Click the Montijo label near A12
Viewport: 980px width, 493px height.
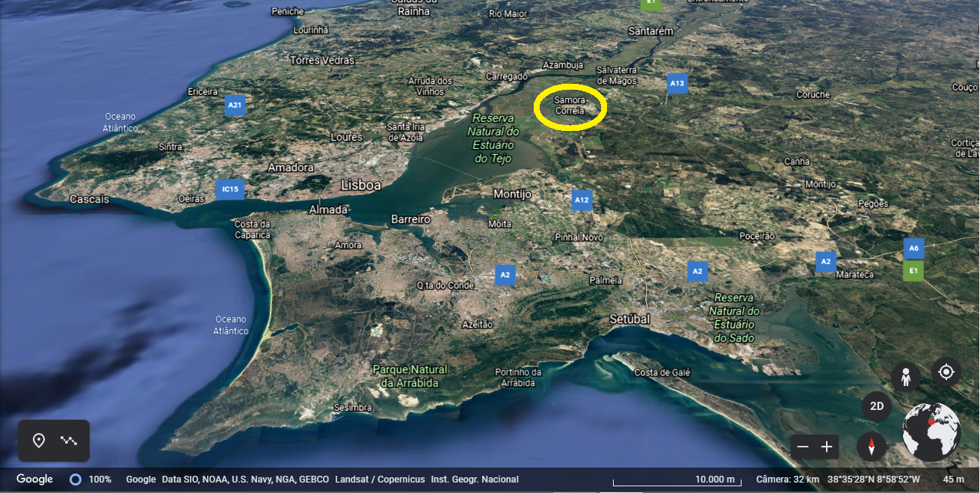click(513, 195)
